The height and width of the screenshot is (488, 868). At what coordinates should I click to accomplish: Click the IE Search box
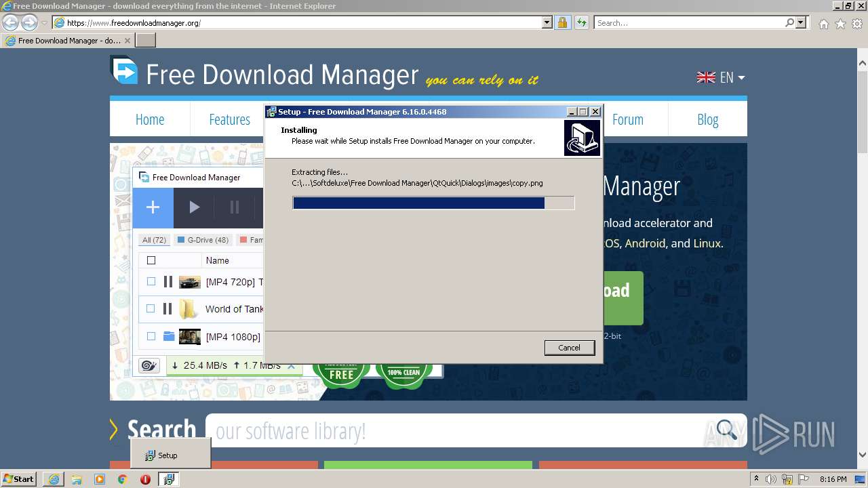tap(689, 22)
